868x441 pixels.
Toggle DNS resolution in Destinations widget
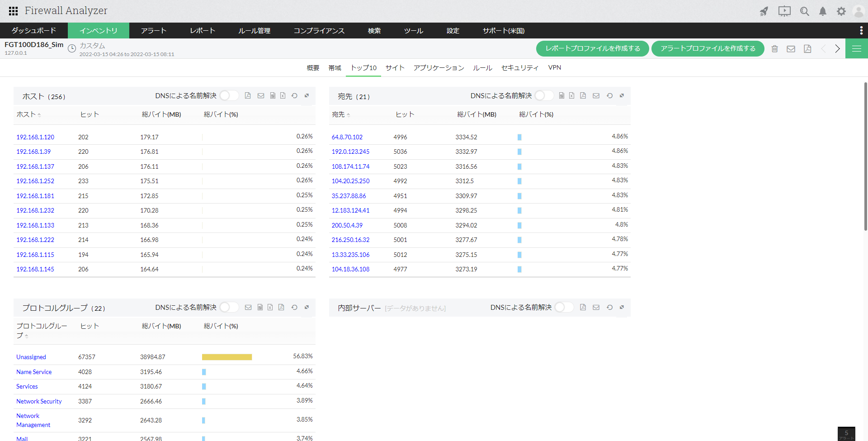click(544, 95)
